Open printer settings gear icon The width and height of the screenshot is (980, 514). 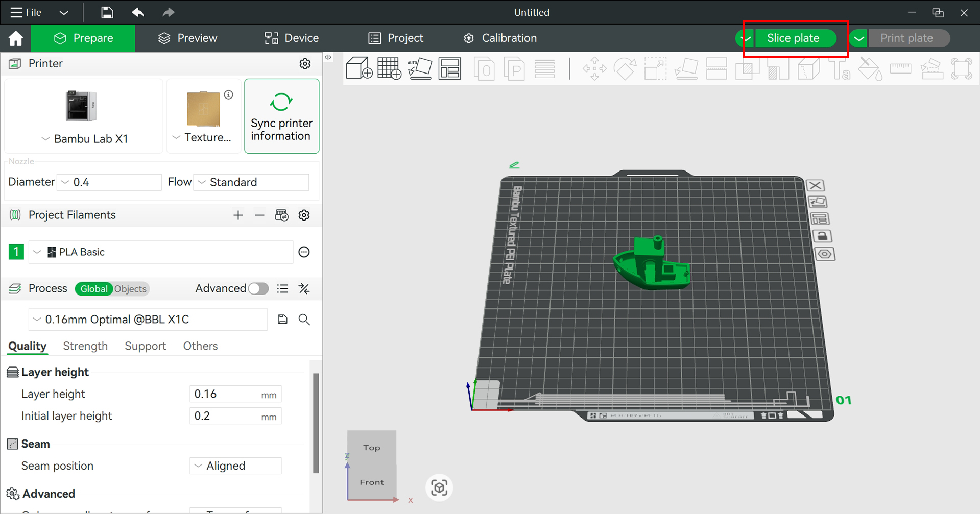pyautogui.click(x=305, y=64)
